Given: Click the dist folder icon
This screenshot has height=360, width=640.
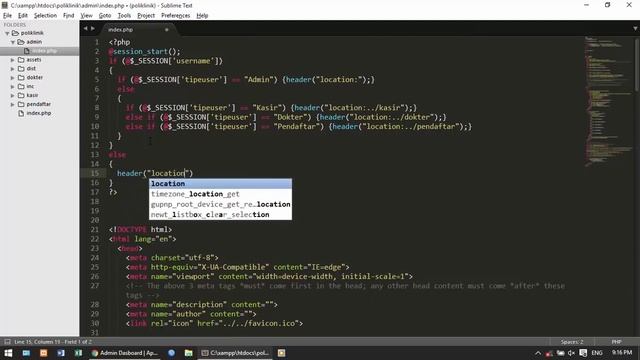Looking at the screenshot, I should [21, 69].
